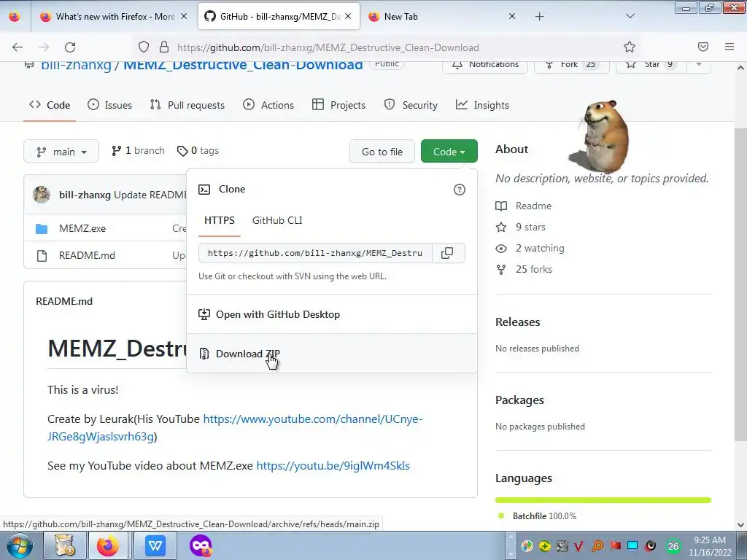View the 1 branch link
Viewport: 747px width, 560px height.
(x=138, y=151)
